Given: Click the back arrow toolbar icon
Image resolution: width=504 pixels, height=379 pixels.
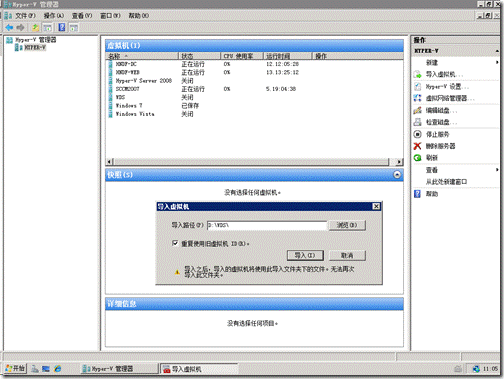Looking at the screenshot, I should (x=9, y=27).
